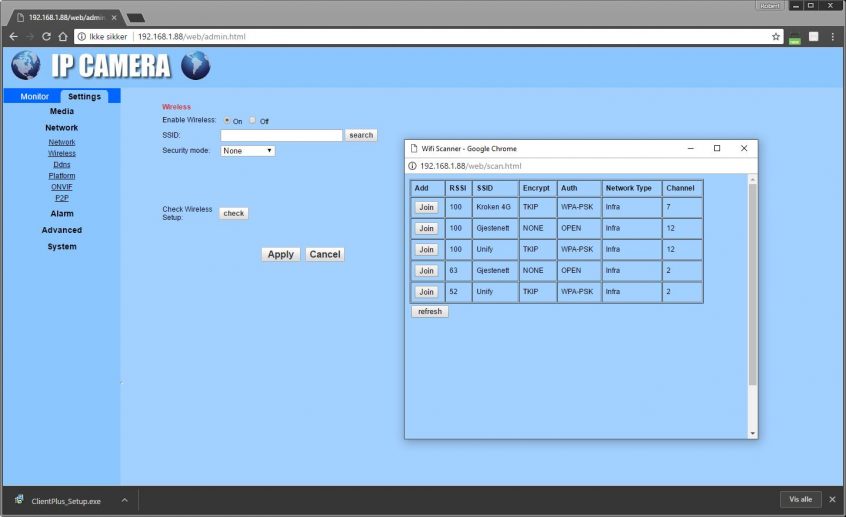The width and height of the screenshot is (846, 517).
Task: Click the site info icon beside Ikke sikker
Action: pos(82,37)
